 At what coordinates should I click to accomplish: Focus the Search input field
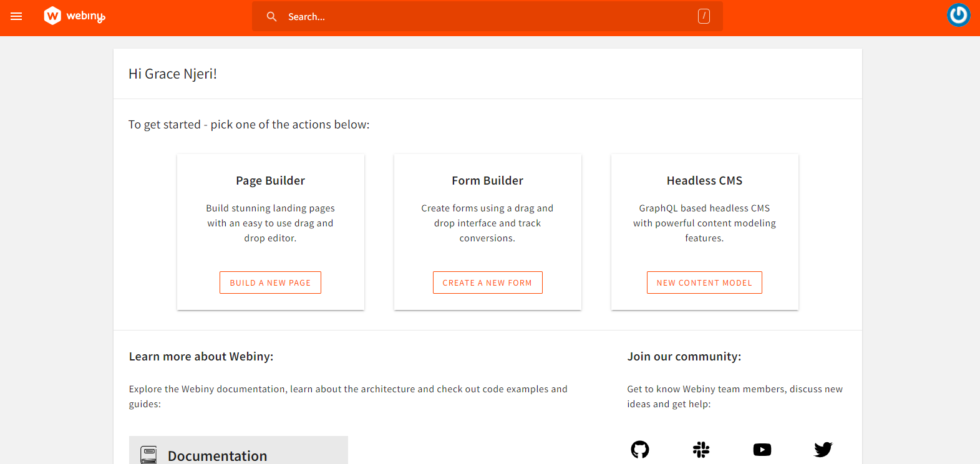click(x=487, y=17)
